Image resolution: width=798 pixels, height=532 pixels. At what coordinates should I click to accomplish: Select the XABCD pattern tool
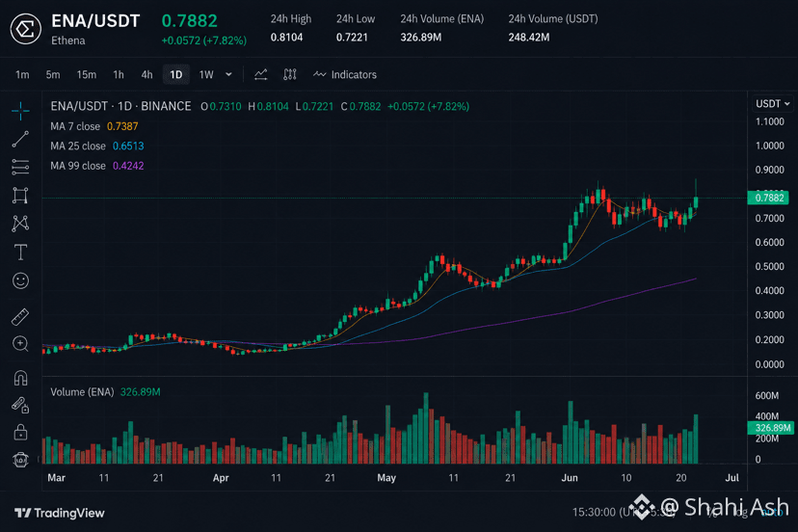20,223
